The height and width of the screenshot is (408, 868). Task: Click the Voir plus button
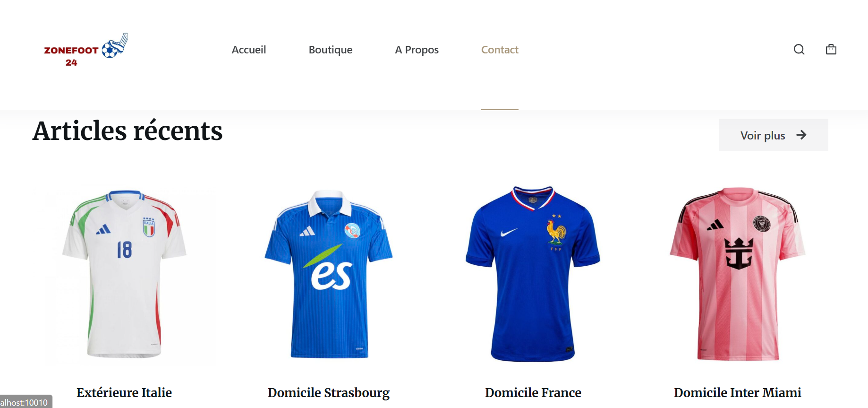(x=774, y=135)
